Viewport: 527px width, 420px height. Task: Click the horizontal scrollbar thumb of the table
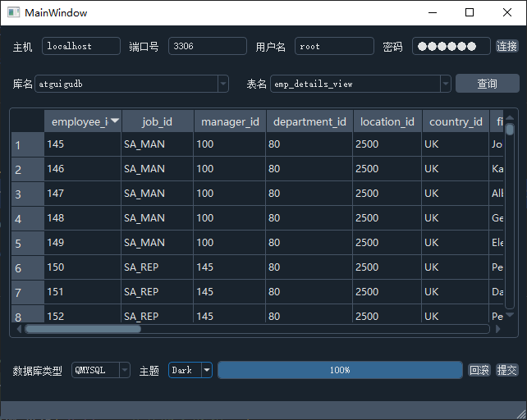(84, 329)
